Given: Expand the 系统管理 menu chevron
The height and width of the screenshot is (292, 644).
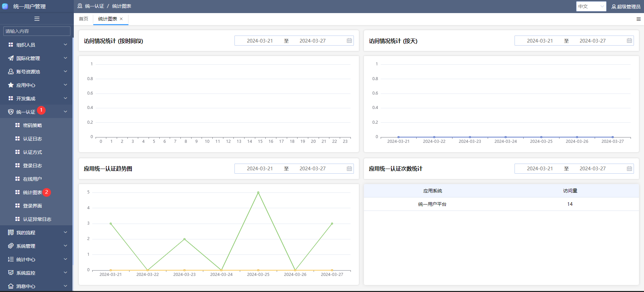Looking at the screenshot, I should (65, 246).
